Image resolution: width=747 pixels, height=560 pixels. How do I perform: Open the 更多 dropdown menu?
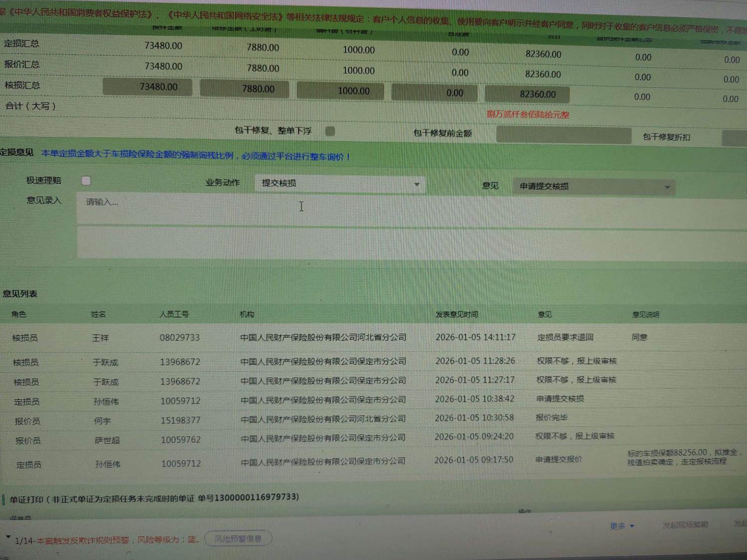pos(622,526)
